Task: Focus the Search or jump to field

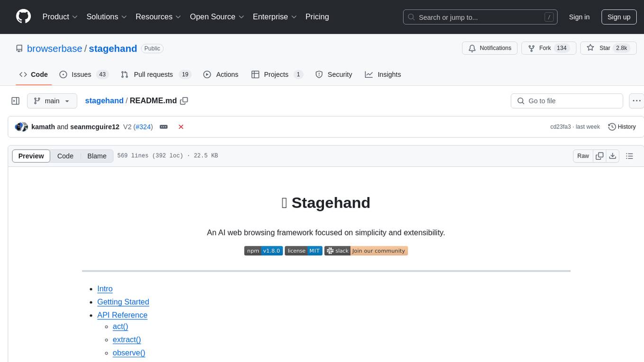Action: [480, 17]
